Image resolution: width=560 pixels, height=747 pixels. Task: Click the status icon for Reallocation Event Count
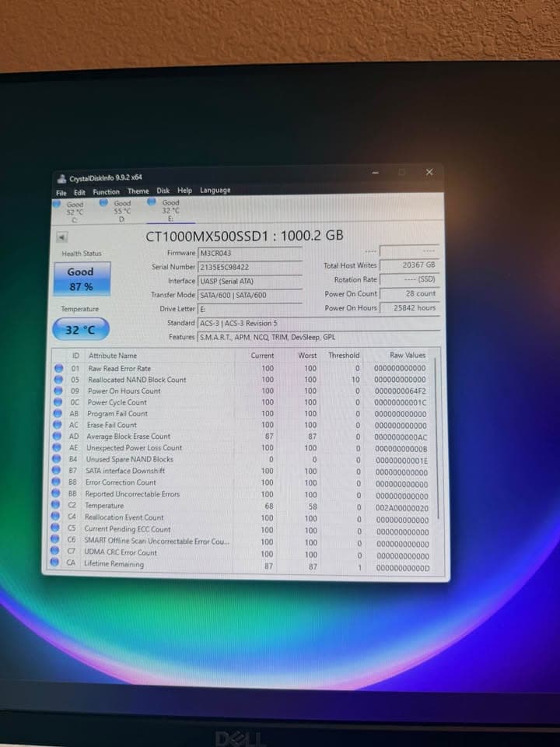click(55, 517)
